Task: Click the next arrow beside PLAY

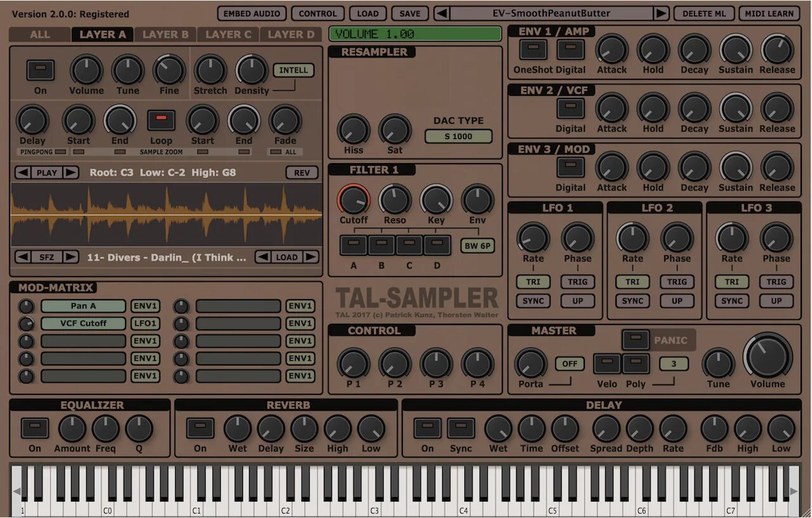Action: (71, 172)
